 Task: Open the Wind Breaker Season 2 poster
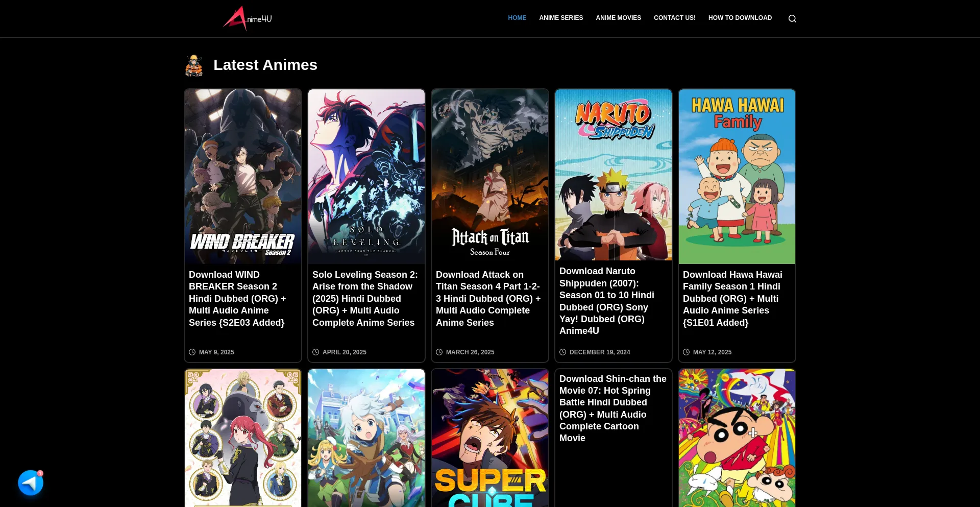coord(243,176)
